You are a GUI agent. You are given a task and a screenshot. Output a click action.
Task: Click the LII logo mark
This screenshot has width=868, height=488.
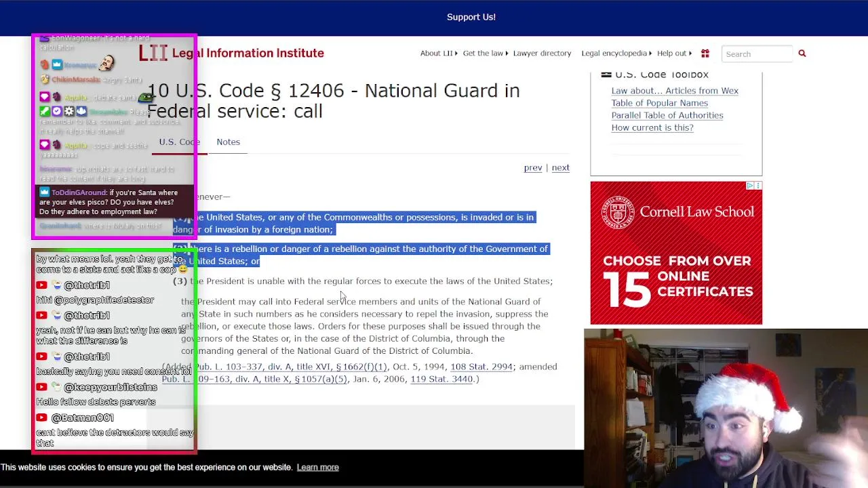click(153, 53)
